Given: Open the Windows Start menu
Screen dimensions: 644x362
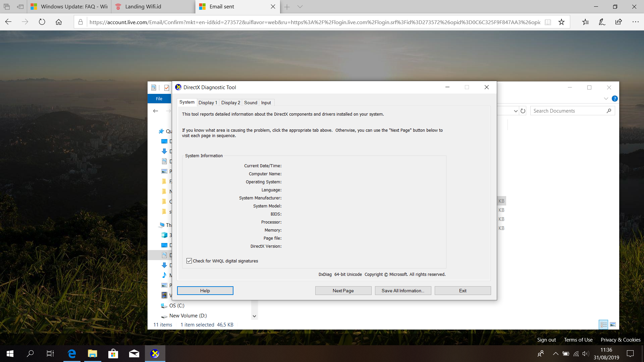Looking at the screenshot, I should pyautogui.click(x=10, y=354).
